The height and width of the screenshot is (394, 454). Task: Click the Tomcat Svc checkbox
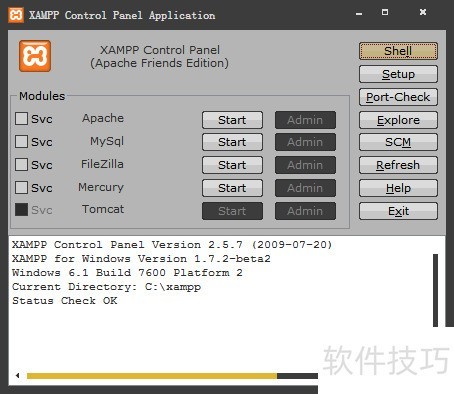[x=21, y=210]
